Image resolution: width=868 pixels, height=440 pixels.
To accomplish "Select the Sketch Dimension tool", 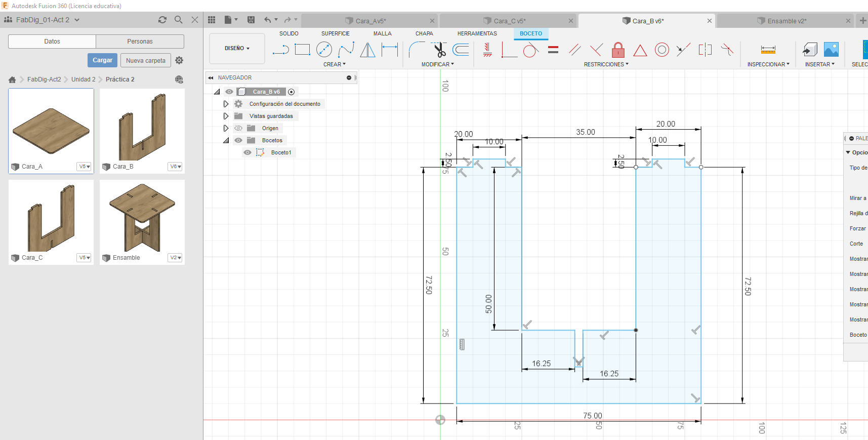I will (390, 50).
